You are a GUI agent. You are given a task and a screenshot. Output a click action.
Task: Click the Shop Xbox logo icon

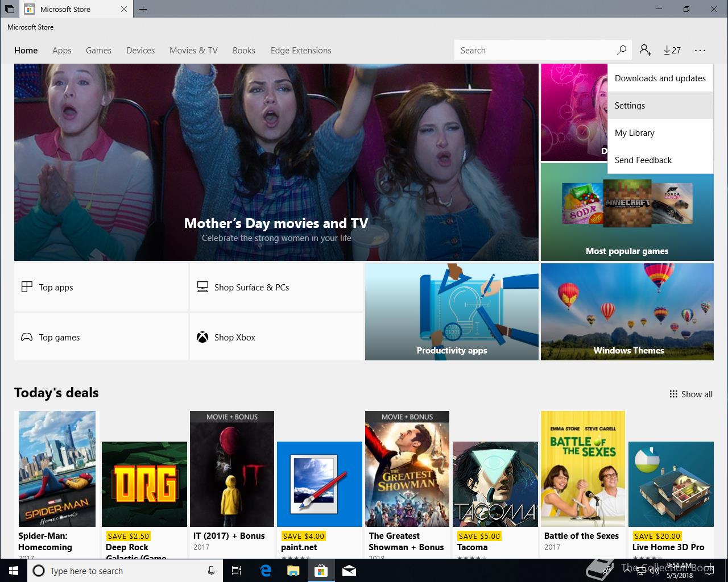pyautogui.click(x=202, y=337)
